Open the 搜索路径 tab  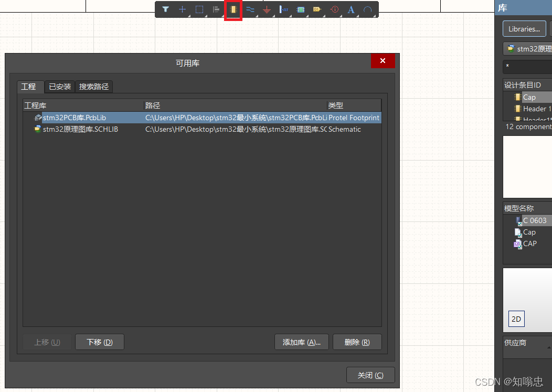click(94, 87)
